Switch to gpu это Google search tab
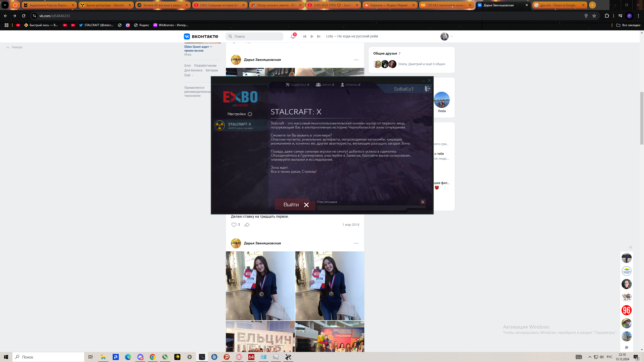 click(559, 5)
